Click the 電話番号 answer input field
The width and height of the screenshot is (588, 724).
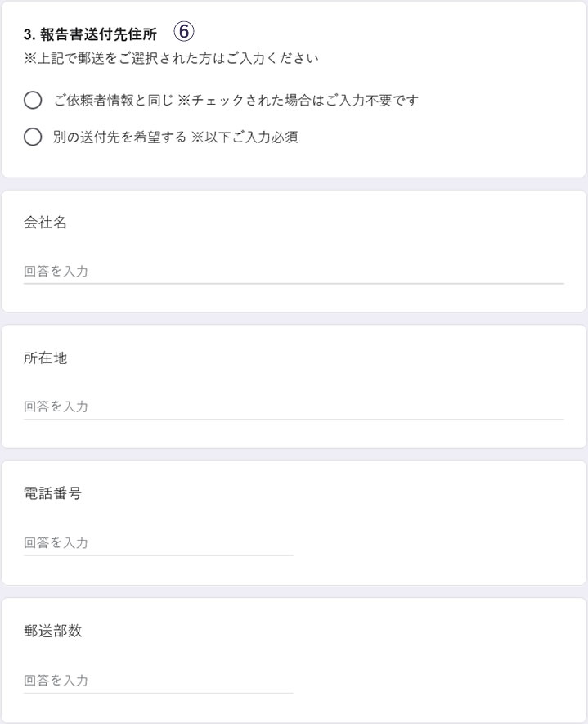pos(158,542)
